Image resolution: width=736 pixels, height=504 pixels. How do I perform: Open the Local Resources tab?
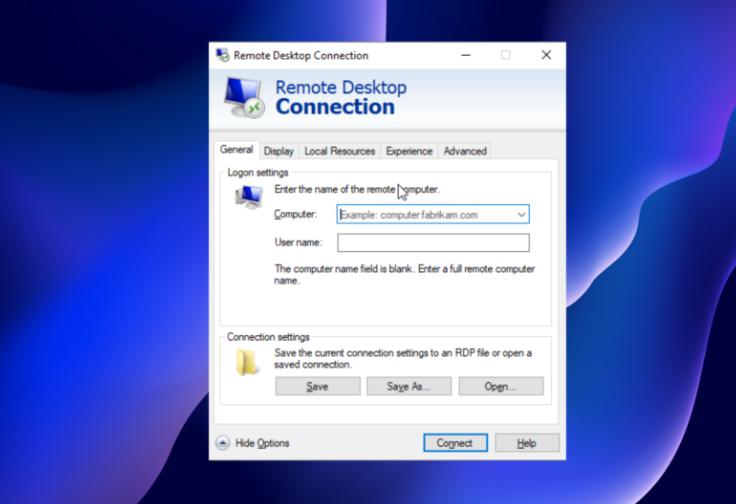pyautogui.click(x=339, y=151)
